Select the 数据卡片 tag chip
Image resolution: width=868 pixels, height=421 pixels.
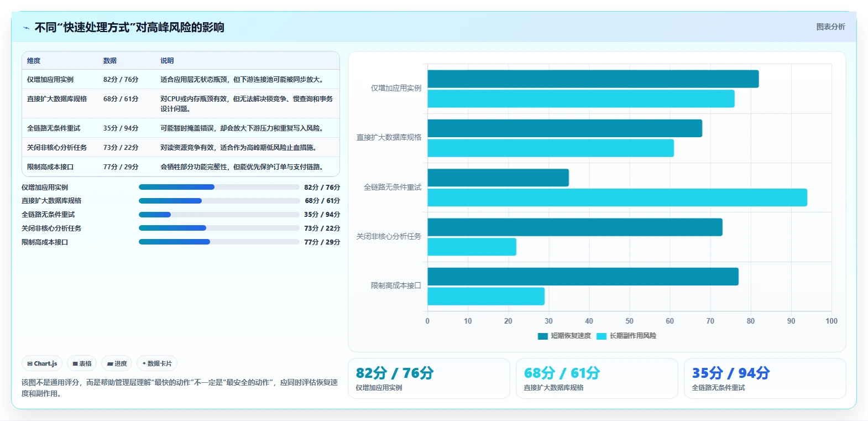pyautogui.click(x=157, y=363)
